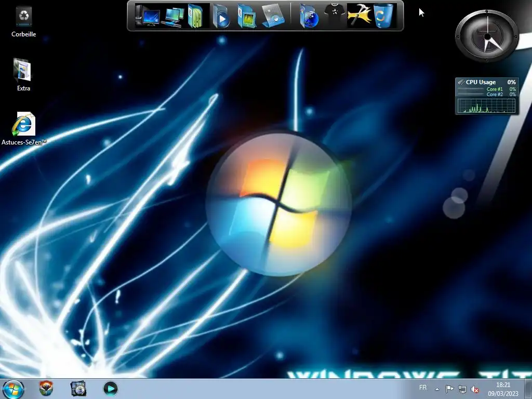
Task: Click the muted volume speaker icon
Action: [x=475, y=389]
